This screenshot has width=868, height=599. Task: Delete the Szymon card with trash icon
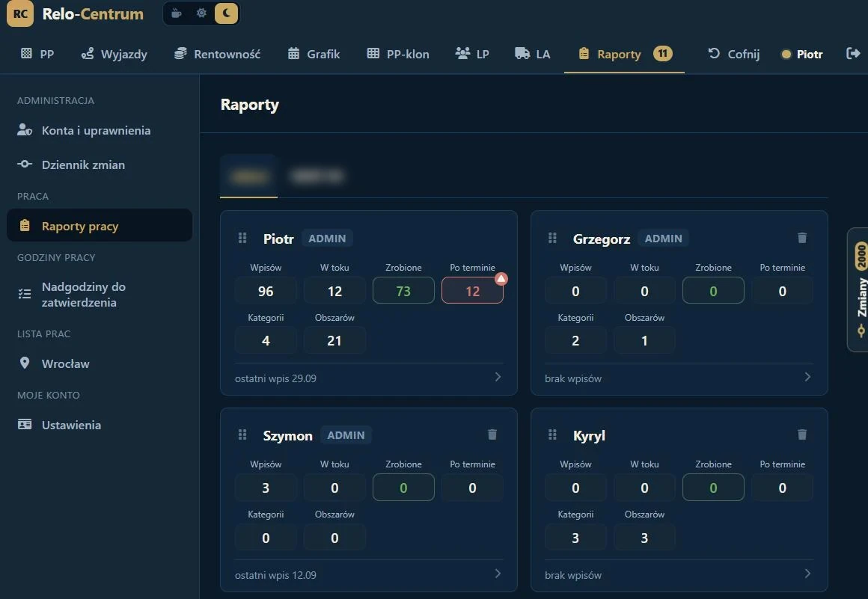[x=492, y=434]
